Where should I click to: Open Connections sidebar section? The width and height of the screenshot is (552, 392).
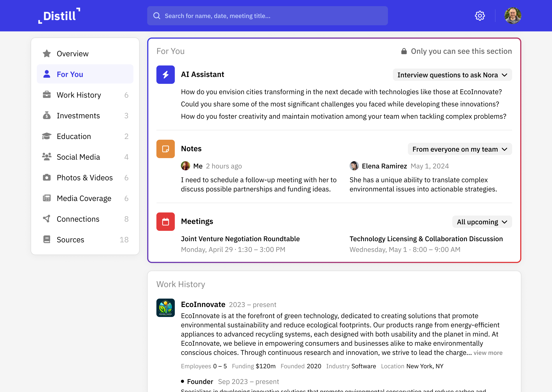pos(78,219)
